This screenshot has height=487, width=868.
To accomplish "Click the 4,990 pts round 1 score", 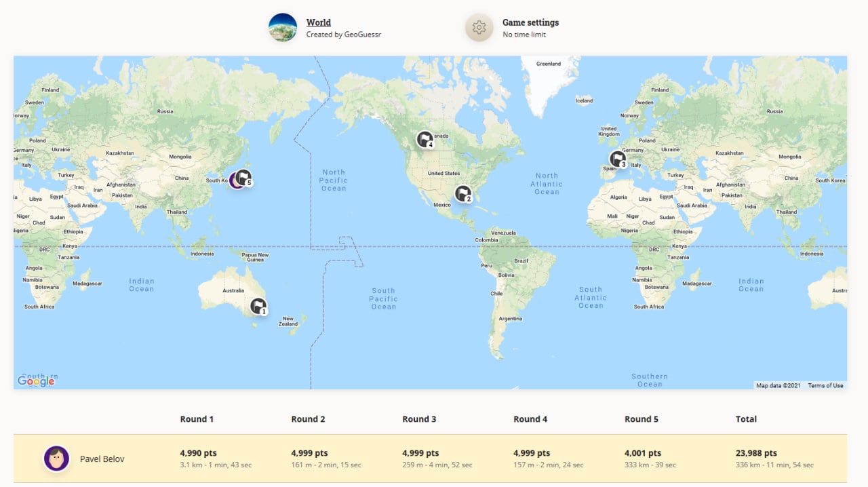I will (x=199, y=453).
